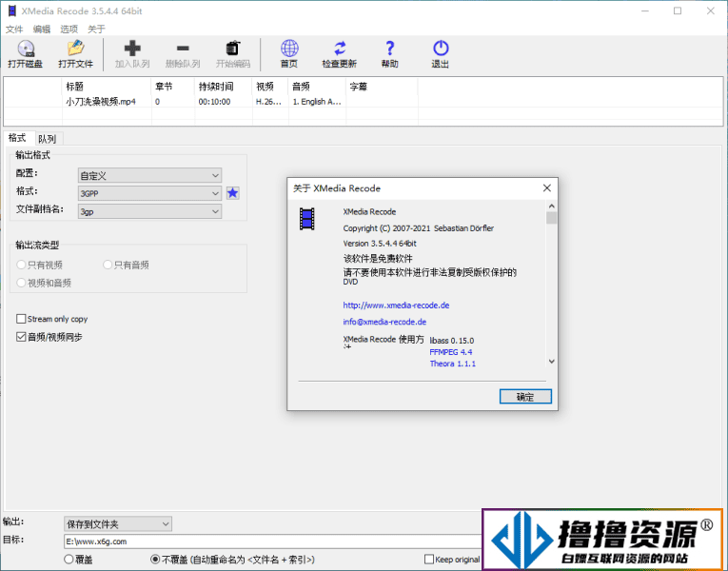The image size is (728, 571).
Task: Open the 文件 menu
Action: (x=14, y=30)
